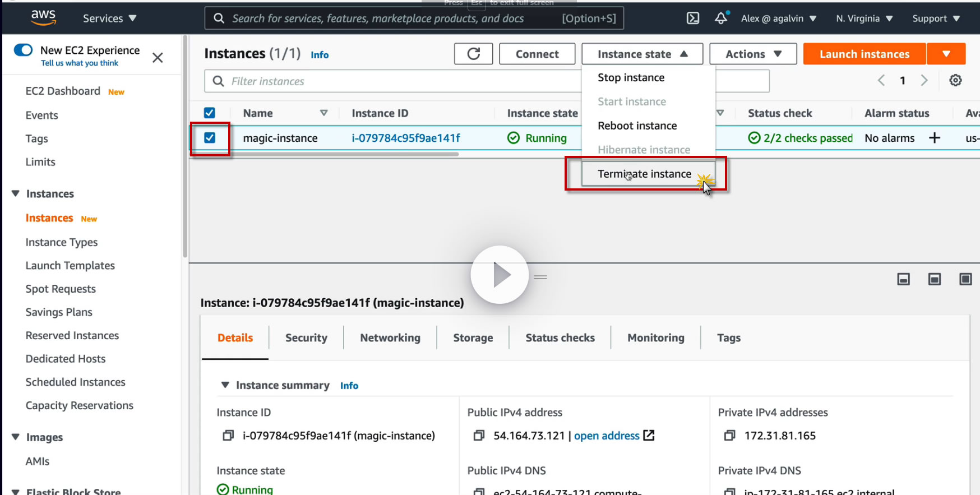Add alarm with plus icon for magic-instance
Image resolution: width=980 pixels, height=495 pixels.
935,138
